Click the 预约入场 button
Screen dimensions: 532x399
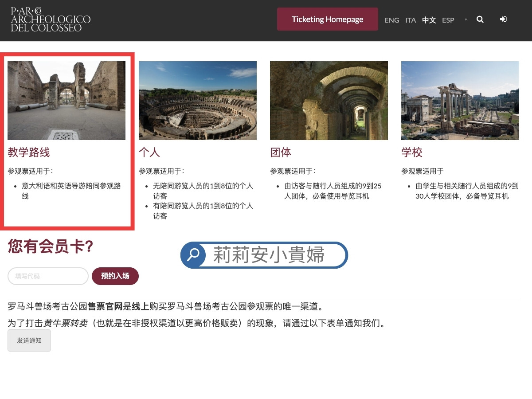pyautogui.click(x=115, y=276)
